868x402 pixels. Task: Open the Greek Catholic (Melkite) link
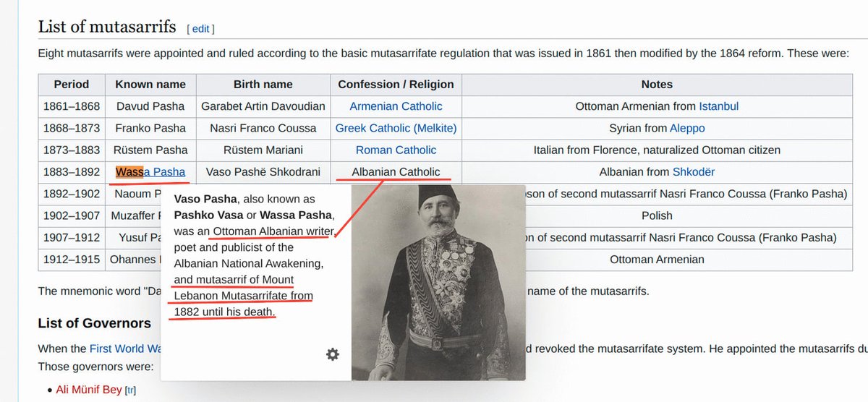click(x=396, y=128)
